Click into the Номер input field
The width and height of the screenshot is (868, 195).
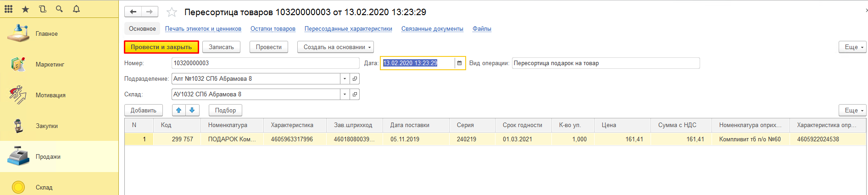point(265,63)
